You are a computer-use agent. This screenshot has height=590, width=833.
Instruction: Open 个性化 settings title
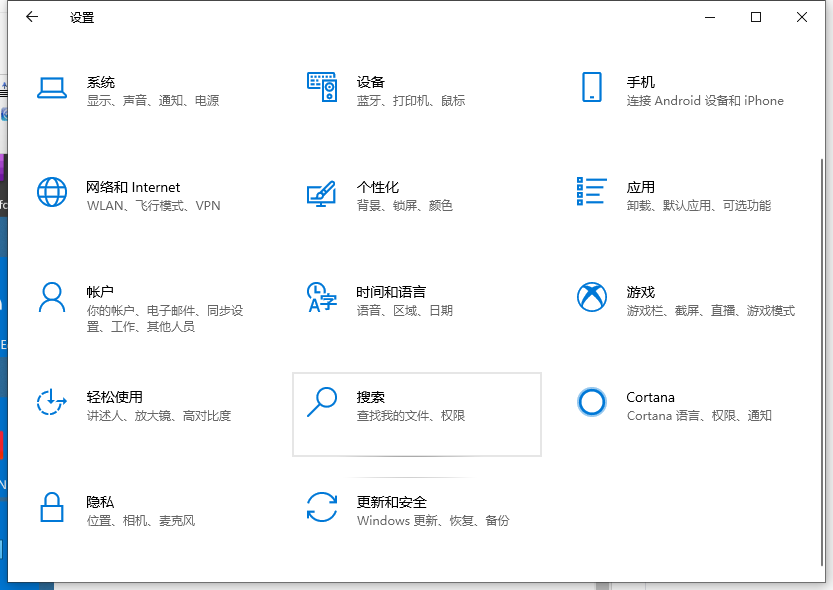(378, 187)
